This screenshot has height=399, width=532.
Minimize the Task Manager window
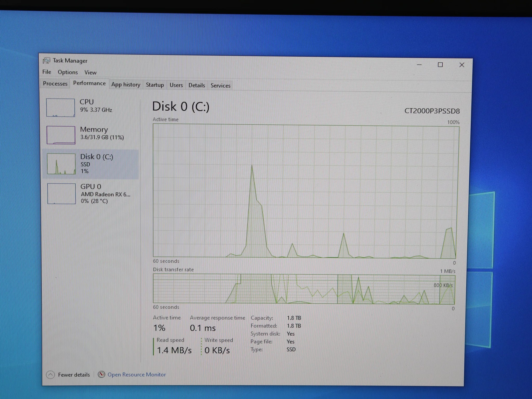click(419, 64)
